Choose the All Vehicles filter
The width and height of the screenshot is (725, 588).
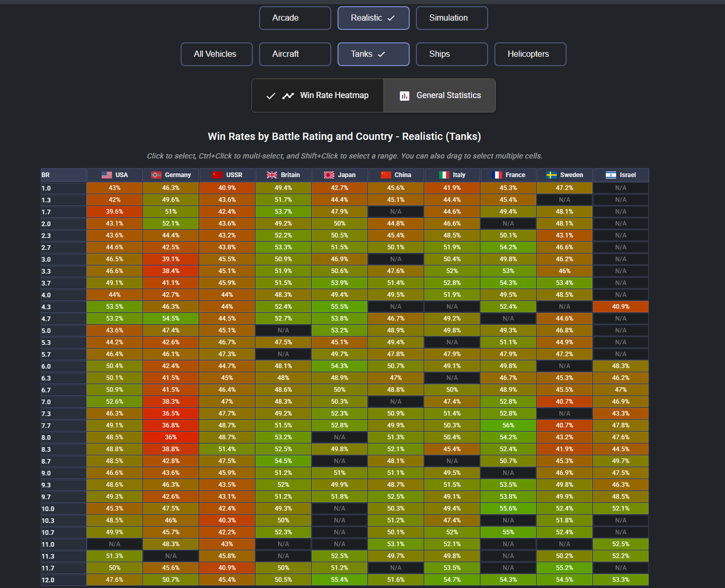click(x=217, y=54)
